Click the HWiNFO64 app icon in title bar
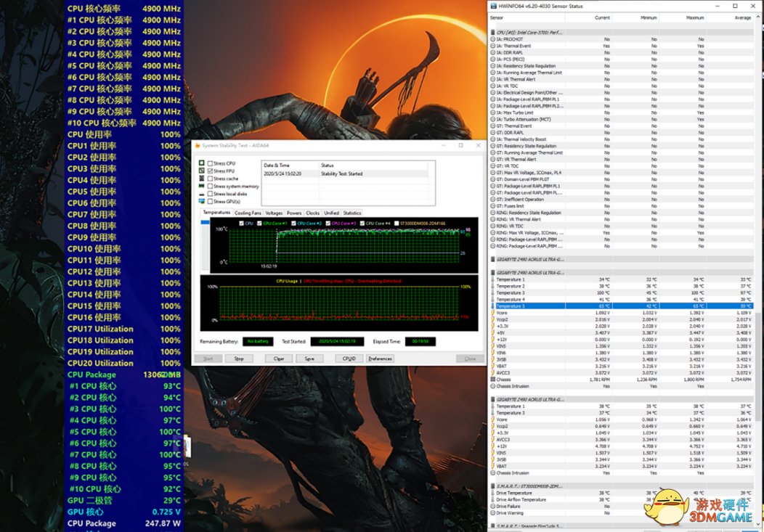The image size is (764, 532). (x=494, y=6)
